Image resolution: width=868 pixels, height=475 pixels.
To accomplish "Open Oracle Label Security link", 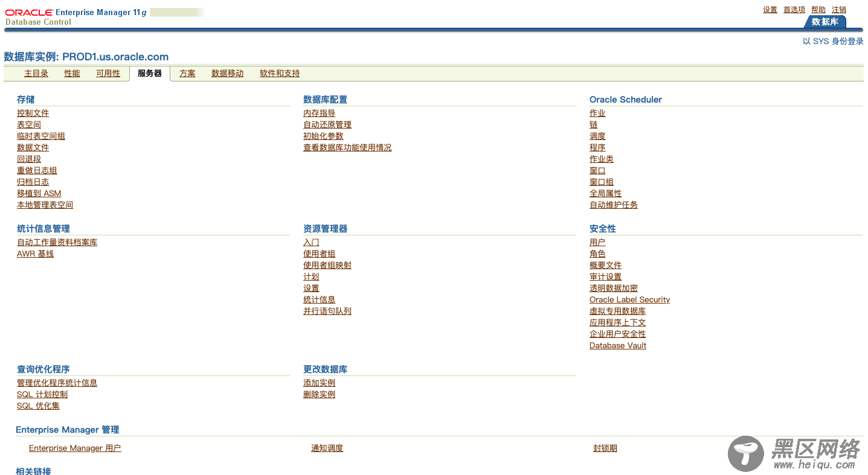I will (630, 300).
